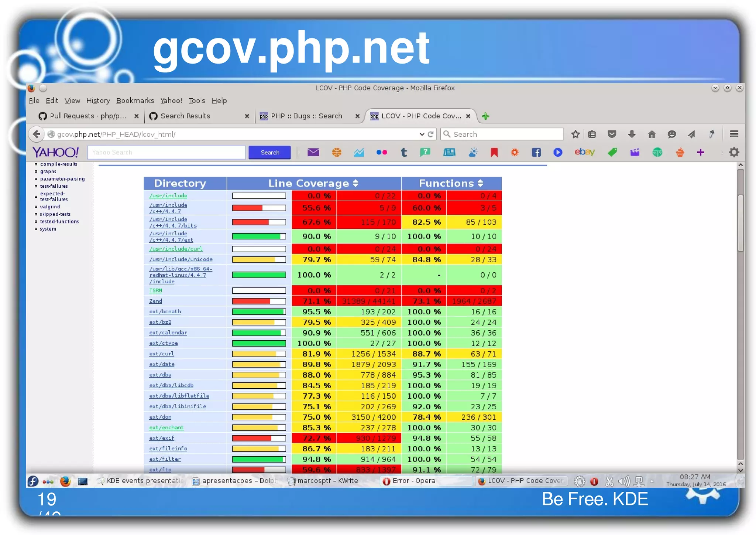Open Yahoo Mail envelope icon
The image size is (756, 535).
tap(313, 152)
